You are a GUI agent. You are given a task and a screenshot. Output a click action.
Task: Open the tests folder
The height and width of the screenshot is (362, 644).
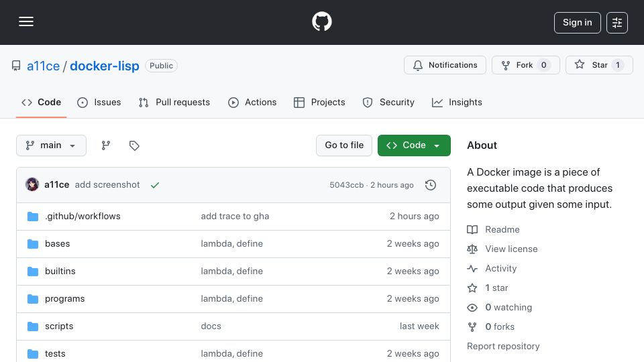coord(55,354)
